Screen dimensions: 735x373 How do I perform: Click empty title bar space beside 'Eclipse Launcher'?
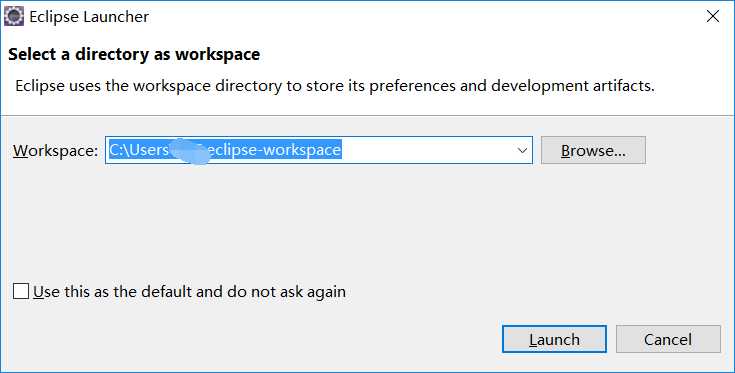[x=422, y=17]
